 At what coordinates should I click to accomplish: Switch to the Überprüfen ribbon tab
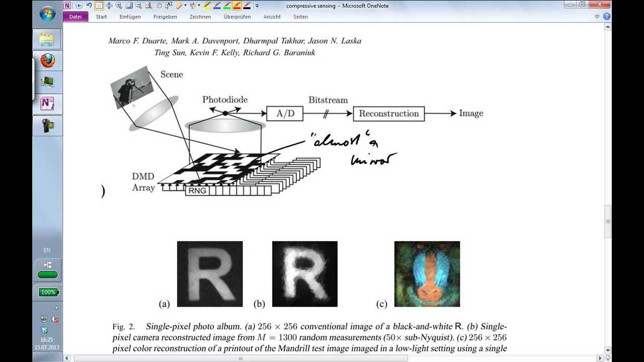[237, 17]
